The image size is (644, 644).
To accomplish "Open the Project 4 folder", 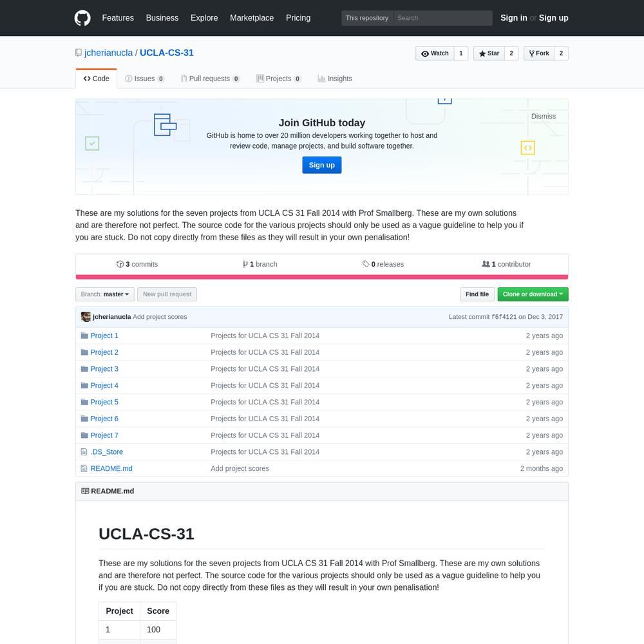I will pyautogui.click(x=104, y=385).
